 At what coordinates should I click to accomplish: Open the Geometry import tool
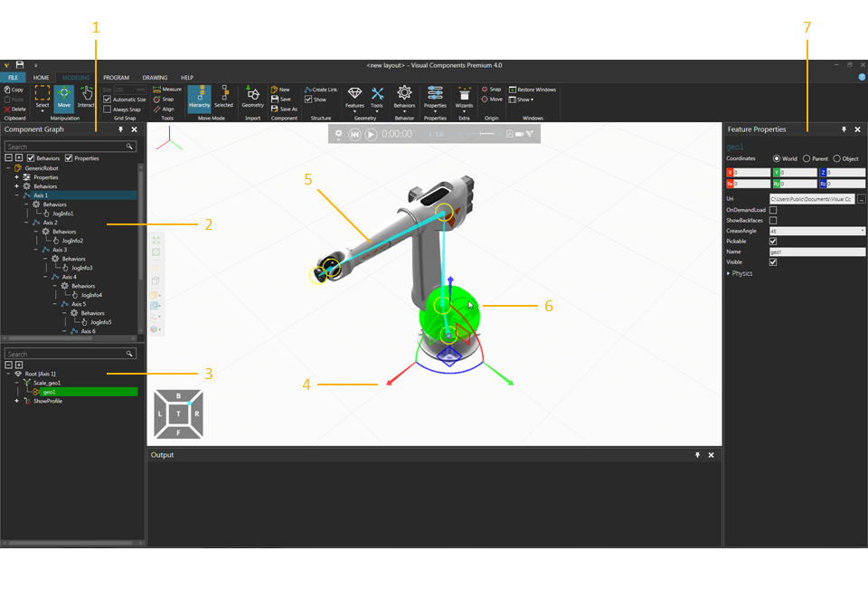tap(252, 96)
